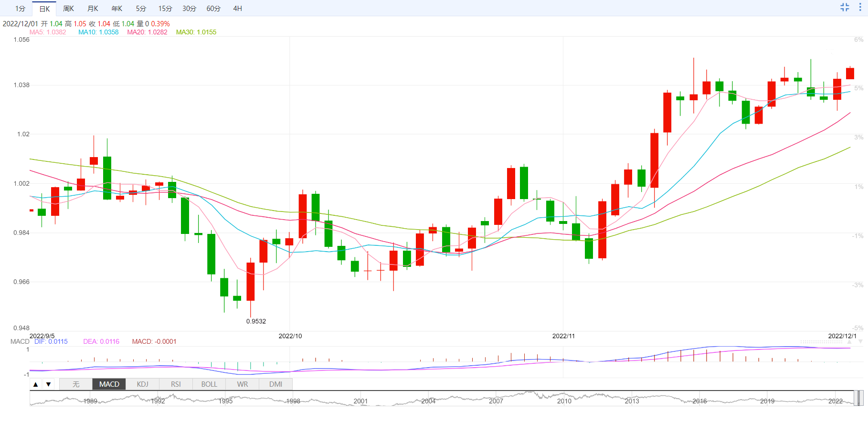The image size is (868, 423).
Task: Click the 2022/12/01 quote date header
Action: point(20,24)
